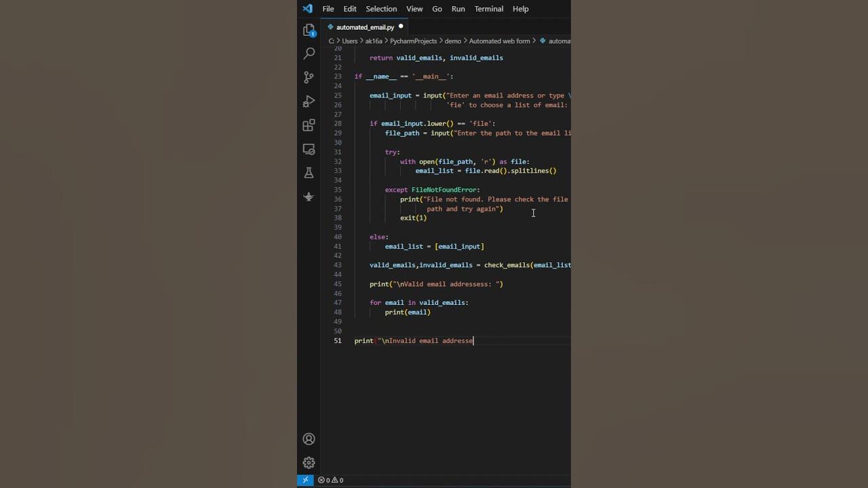Click the email_list = file.read().splitlines() line
This screenshot has height=488, width=868.
point(486,171)
